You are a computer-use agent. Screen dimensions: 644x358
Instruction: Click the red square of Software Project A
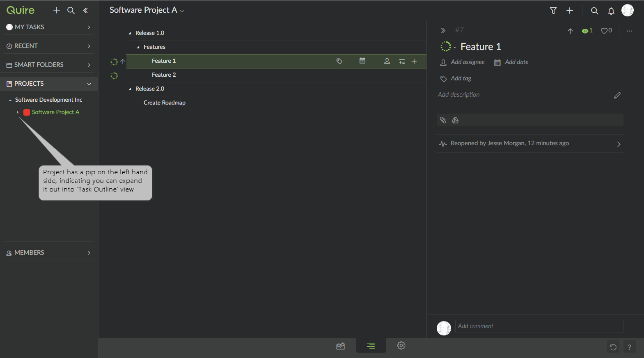point(27,112)
